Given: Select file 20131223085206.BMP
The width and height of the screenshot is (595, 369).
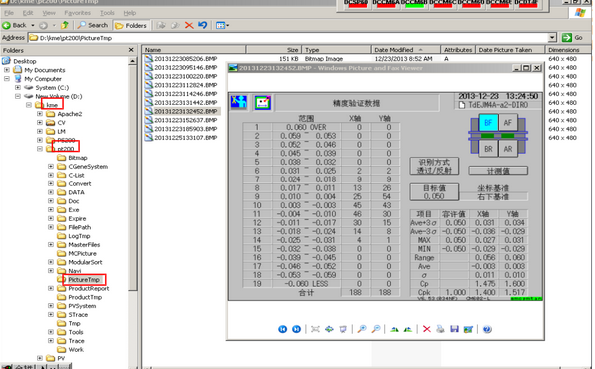Looking at the screenshot, I should point(186,59).
